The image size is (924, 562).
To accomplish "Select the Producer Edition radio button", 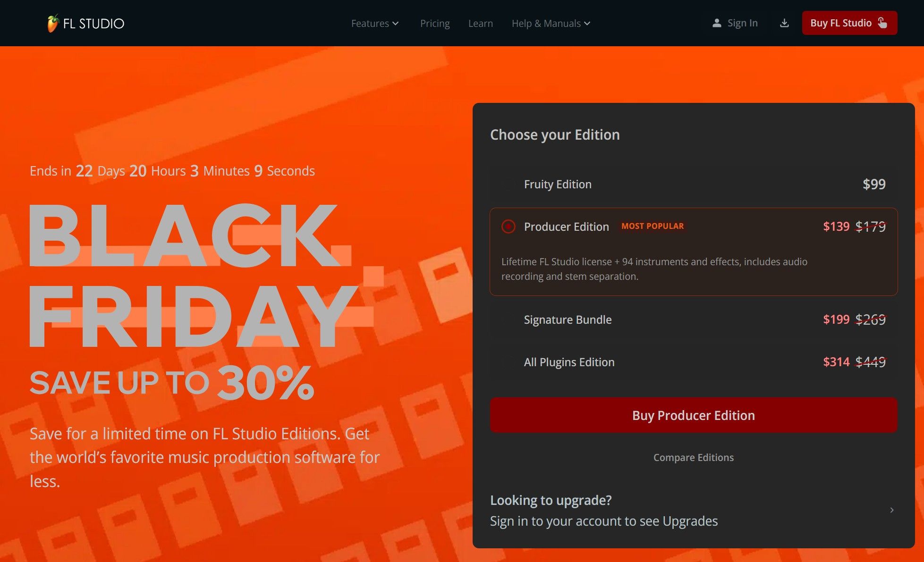I will (509, 226).
